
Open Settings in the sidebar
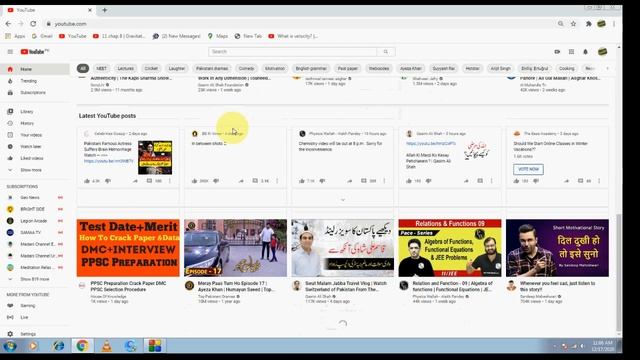(x=35, y=334)
